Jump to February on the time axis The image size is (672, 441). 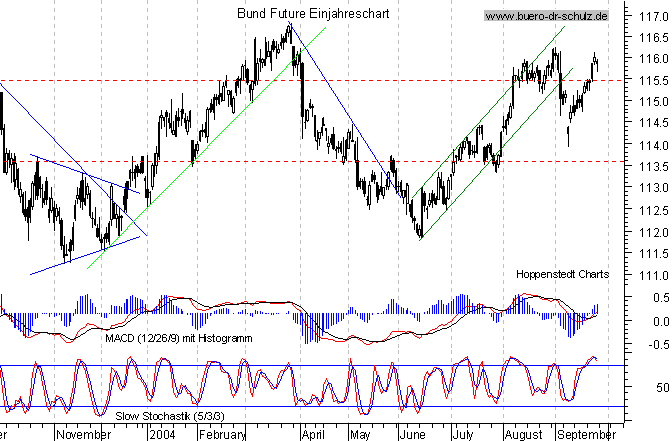coord(221,435)
